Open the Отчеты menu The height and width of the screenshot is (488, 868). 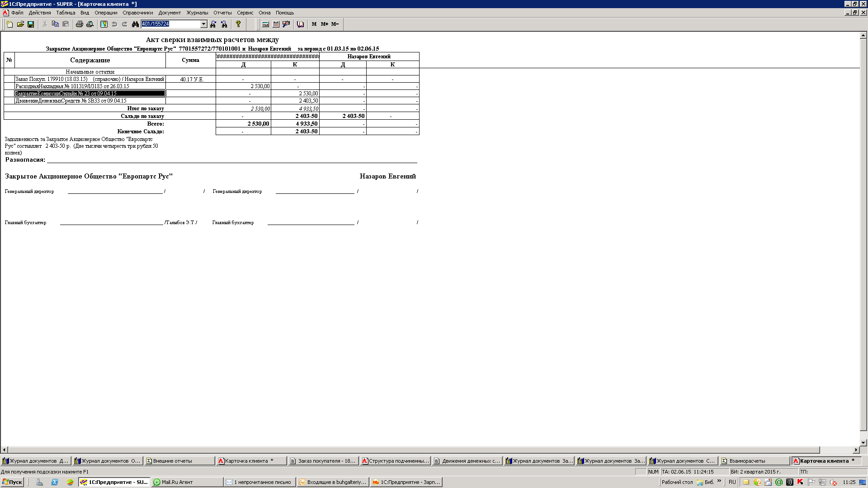222,13
